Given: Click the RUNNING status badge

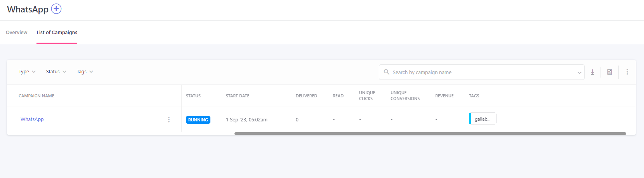Looking at the screenshot, I should (x=198, y=120).
